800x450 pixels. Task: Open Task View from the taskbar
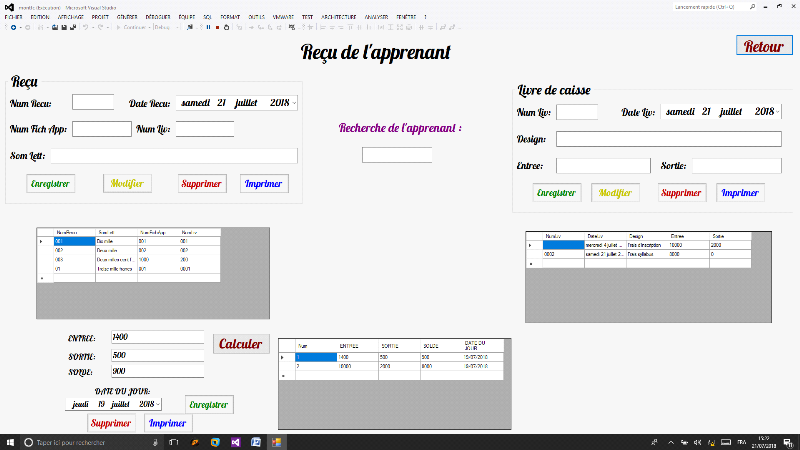(174, 442)
